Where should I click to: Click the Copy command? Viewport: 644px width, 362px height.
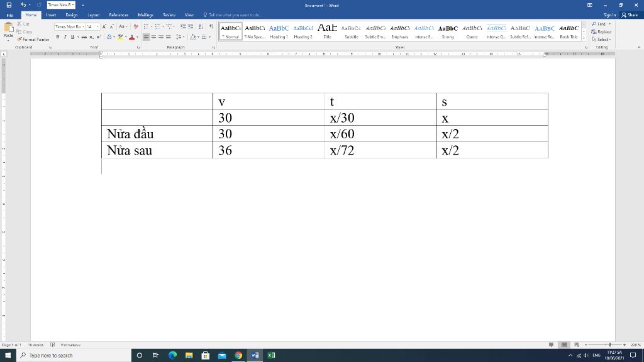click(25, 31)
